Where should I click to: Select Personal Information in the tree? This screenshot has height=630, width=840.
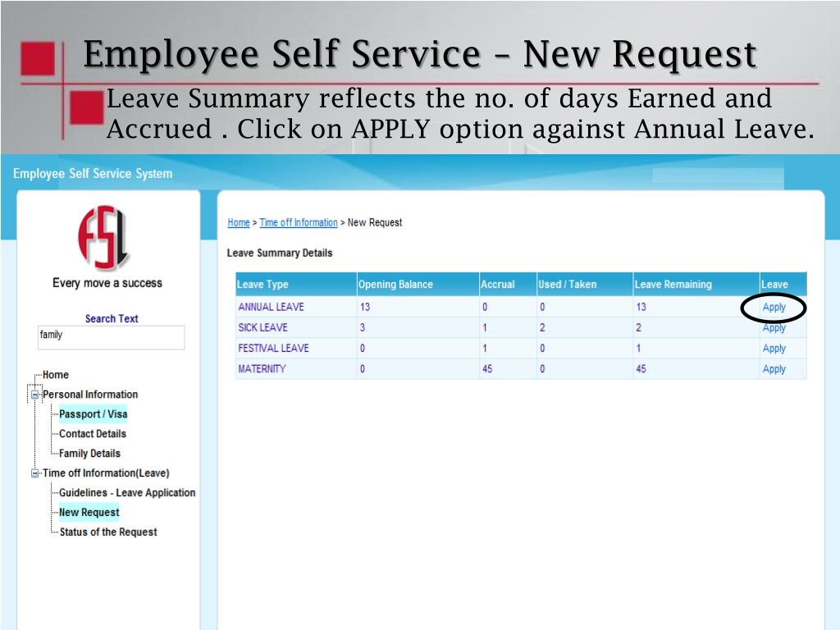[90, 395]
